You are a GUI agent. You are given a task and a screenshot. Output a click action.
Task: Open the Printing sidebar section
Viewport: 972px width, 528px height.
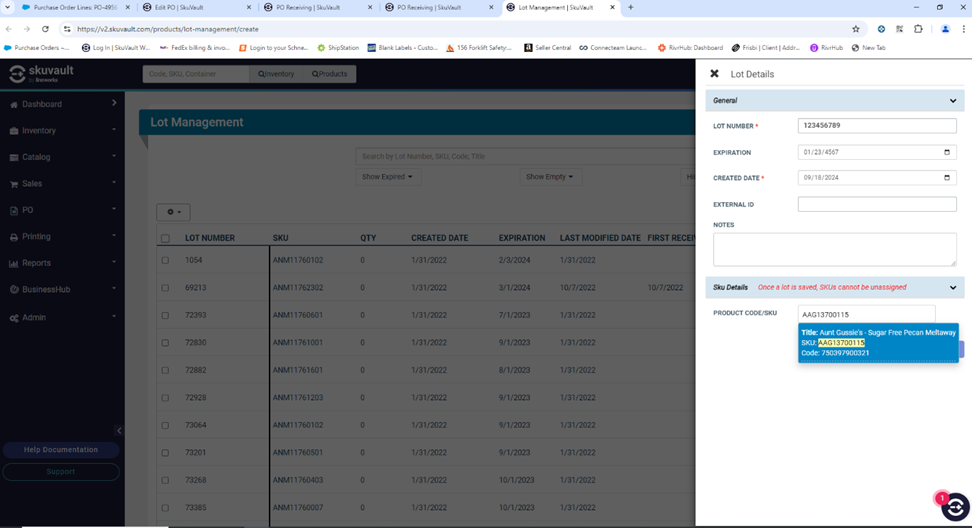36,237
